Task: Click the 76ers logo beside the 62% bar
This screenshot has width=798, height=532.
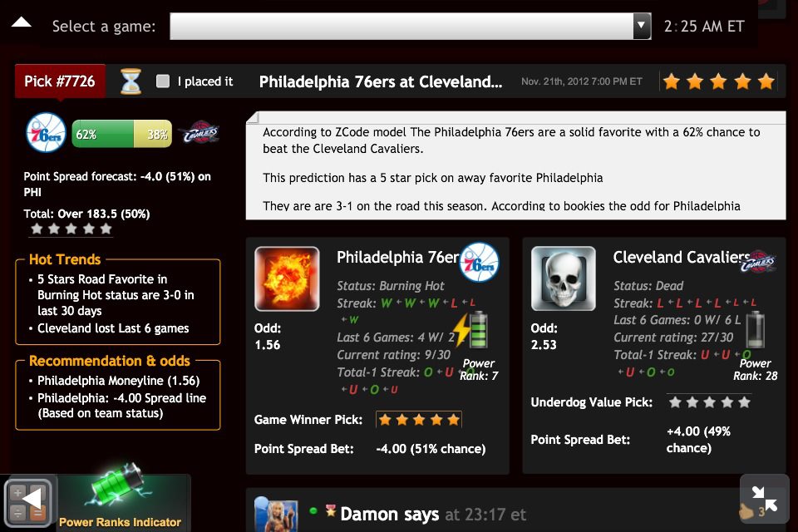Action: (x=46, y=133)
